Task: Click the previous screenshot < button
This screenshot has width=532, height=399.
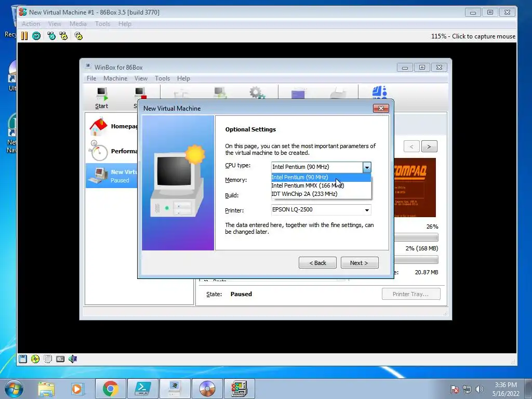Action: (x=411, y=147)
